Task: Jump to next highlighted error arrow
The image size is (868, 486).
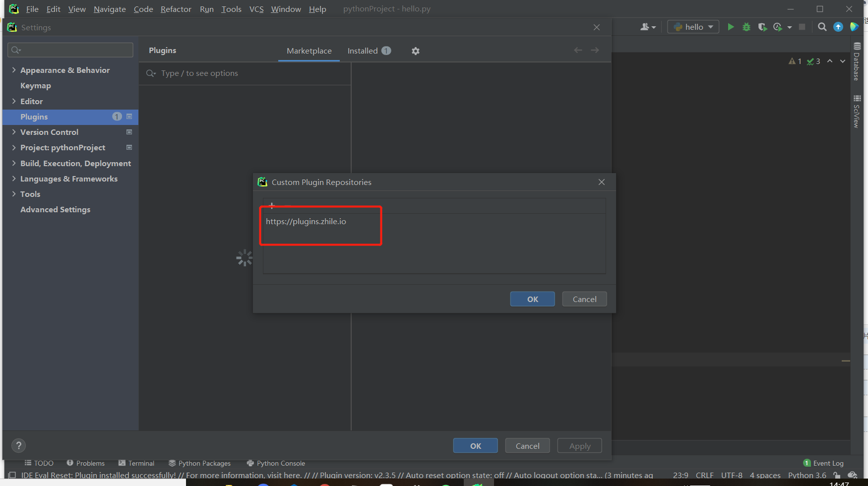Action: pos(843,61)
